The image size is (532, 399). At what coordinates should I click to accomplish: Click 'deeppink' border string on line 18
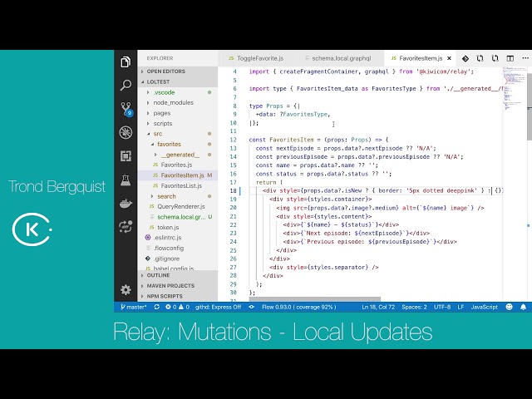coord(462,190)
